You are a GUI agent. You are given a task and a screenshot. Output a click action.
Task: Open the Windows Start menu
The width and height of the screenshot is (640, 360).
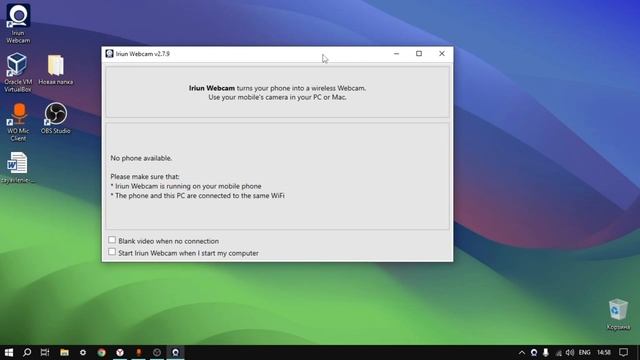[9, 352]
